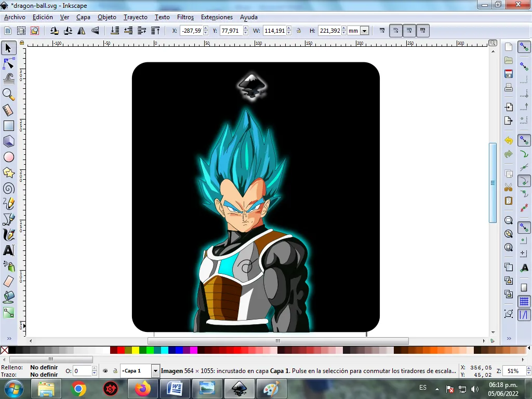Open the mm units dropdown
Screen dimensions: 532x399
click(364, 31)
